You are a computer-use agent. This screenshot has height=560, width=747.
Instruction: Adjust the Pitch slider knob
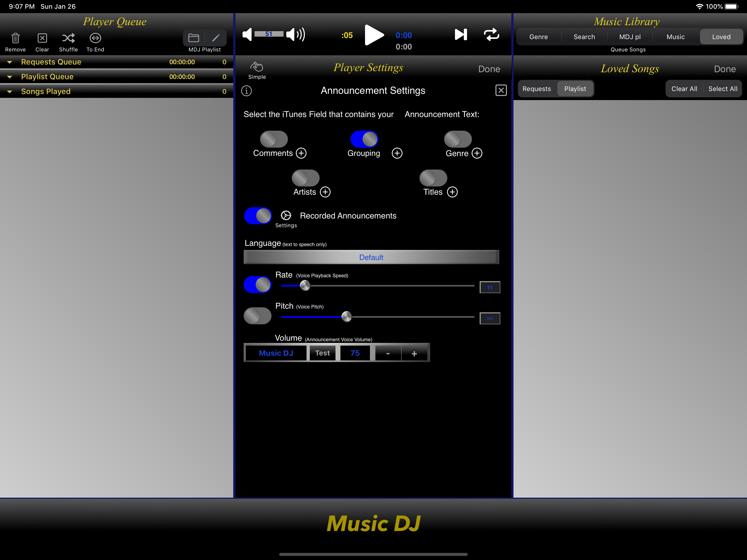[346, 317]
